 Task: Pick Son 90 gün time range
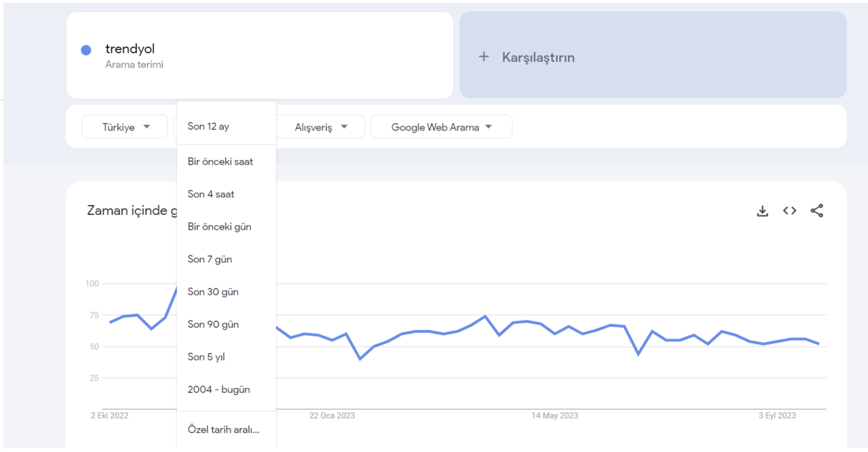click(226, 324)
